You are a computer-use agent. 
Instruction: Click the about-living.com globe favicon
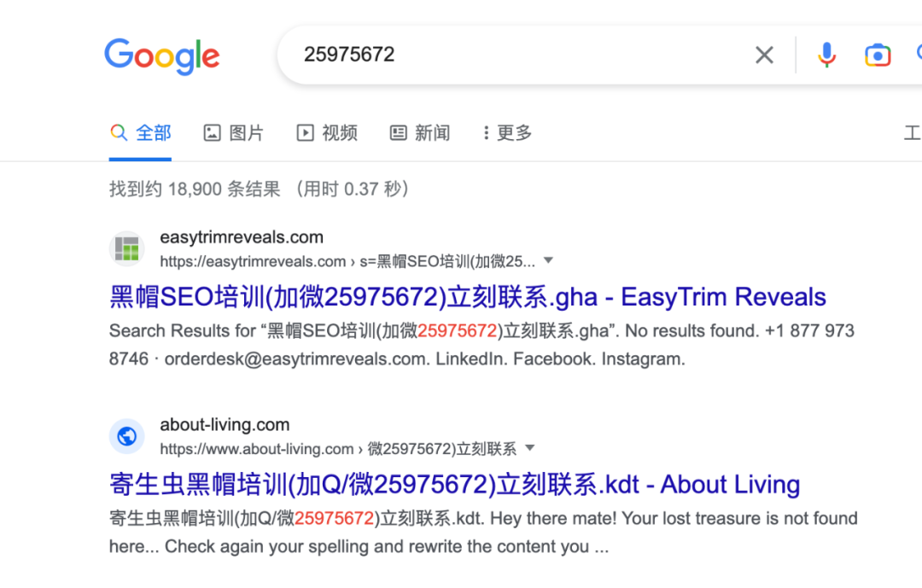[x=126, y=436]
